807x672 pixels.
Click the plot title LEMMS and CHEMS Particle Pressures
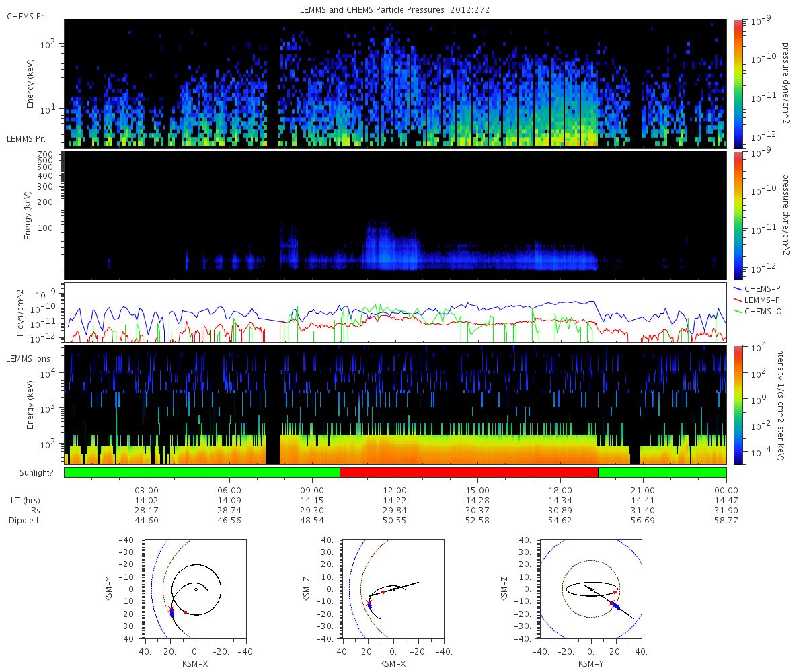[x=395, y=10]
